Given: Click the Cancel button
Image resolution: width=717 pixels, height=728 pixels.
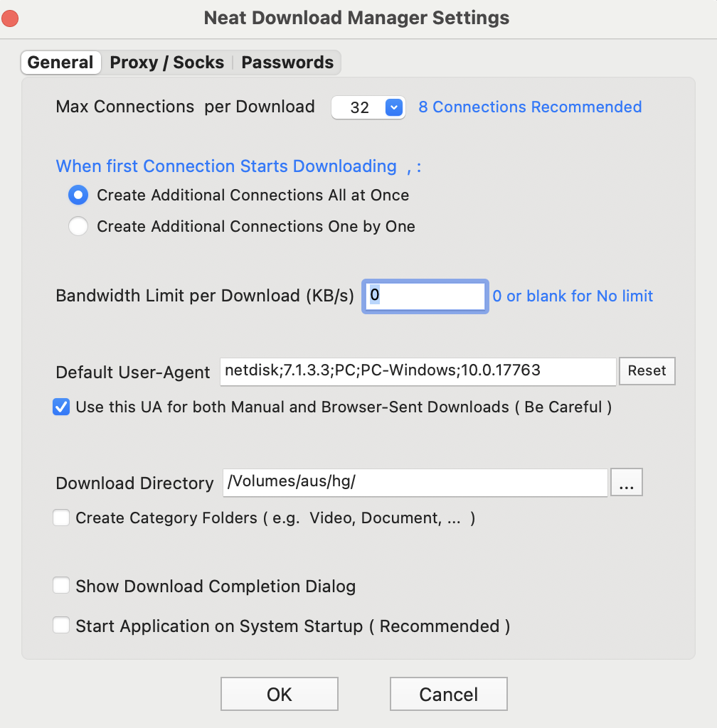Looking at the screenshot, I should pos(448,694).
